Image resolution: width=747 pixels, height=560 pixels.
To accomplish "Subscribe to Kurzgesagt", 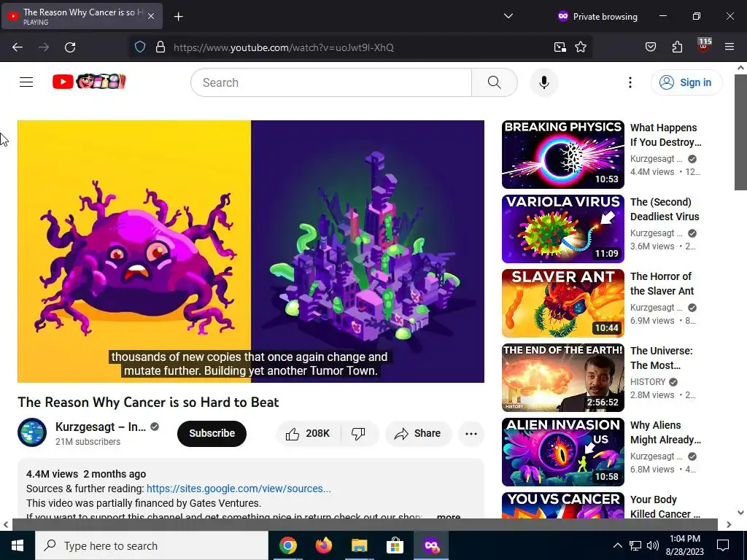I will (212, 433).
